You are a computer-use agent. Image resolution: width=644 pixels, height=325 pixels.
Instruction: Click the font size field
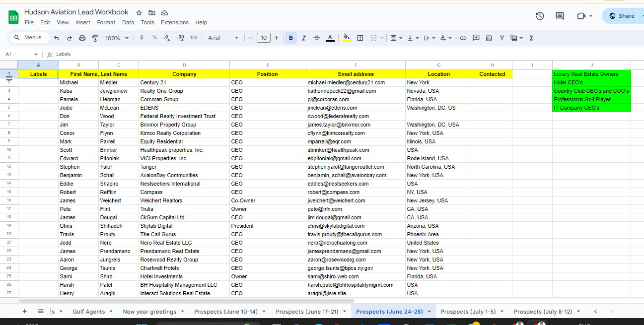[264, 38]
